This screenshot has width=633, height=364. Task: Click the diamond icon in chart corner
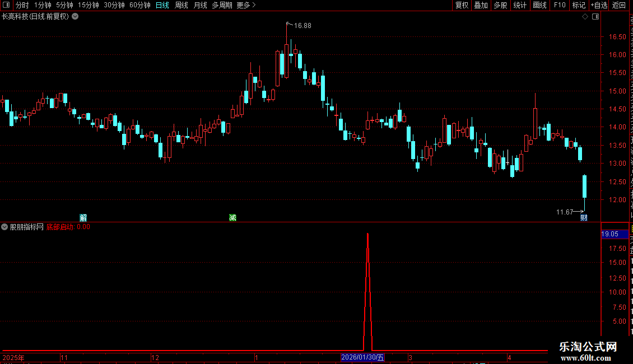[585, 17]
